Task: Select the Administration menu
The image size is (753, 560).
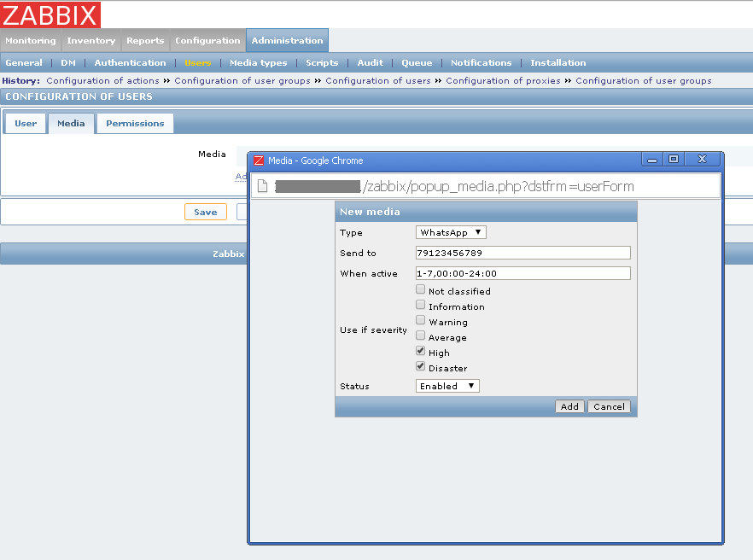Action: (287, 40)
